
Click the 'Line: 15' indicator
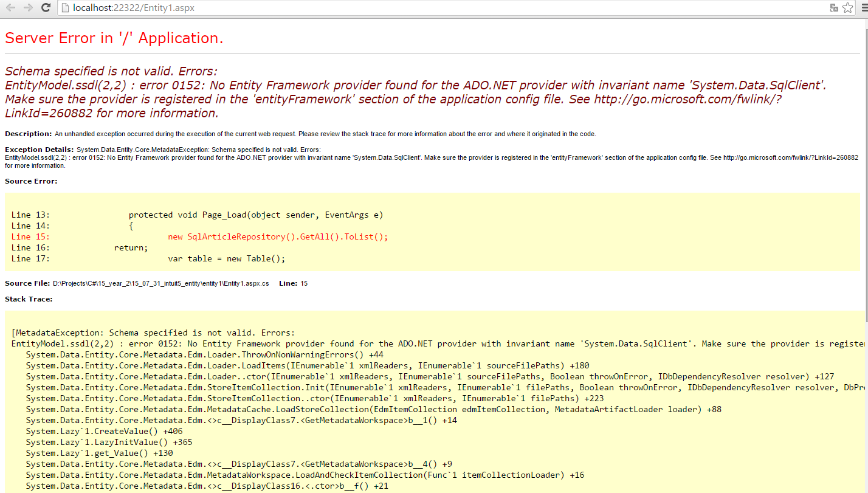point(293,283)
